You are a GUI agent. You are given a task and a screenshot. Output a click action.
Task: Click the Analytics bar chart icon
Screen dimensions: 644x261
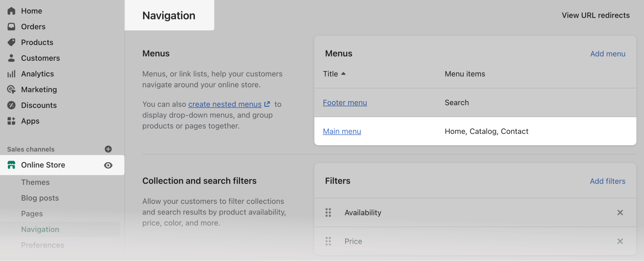pyautogui.click(x=11, y=74)
